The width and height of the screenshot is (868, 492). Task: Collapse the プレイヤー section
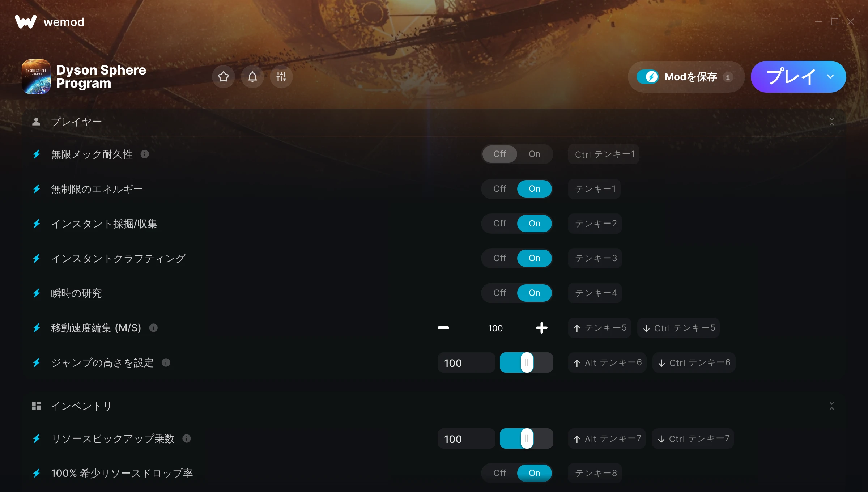click(832, 122)
